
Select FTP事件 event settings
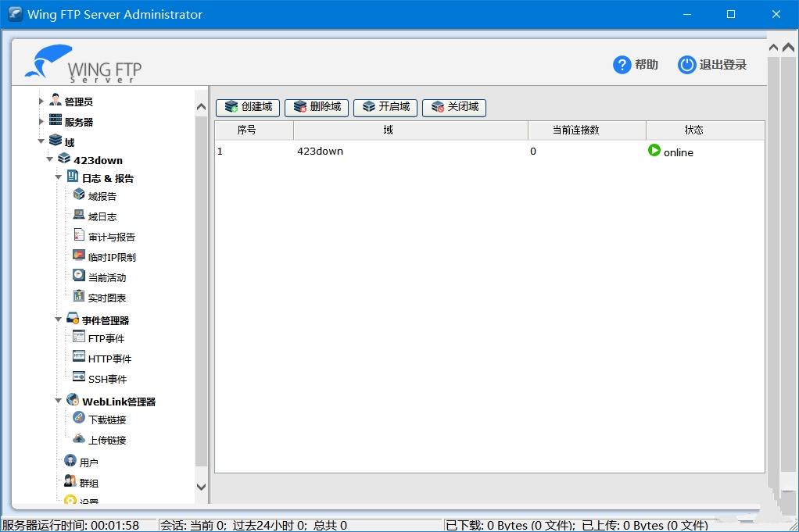[105, 337]
